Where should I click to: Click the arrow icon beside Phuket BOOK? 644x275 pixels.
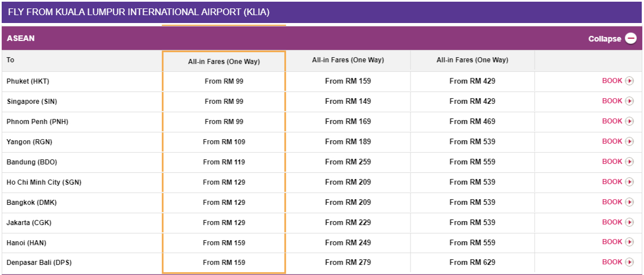coord(629,81)
